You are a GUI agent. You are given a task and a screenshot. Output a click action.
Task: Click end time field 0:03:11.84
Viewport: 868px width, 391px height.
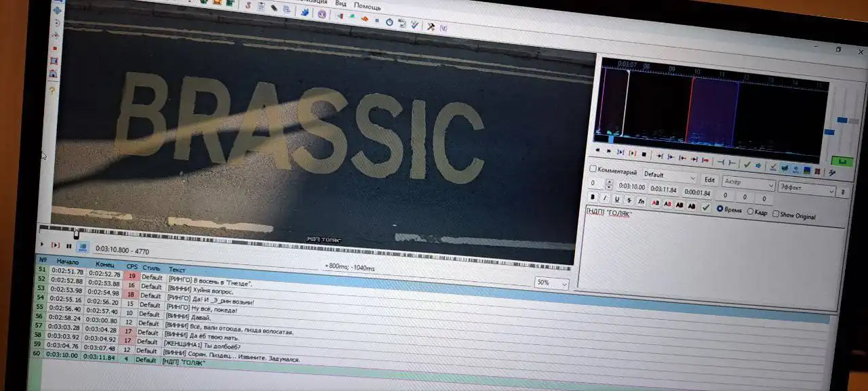pos(664,190)
